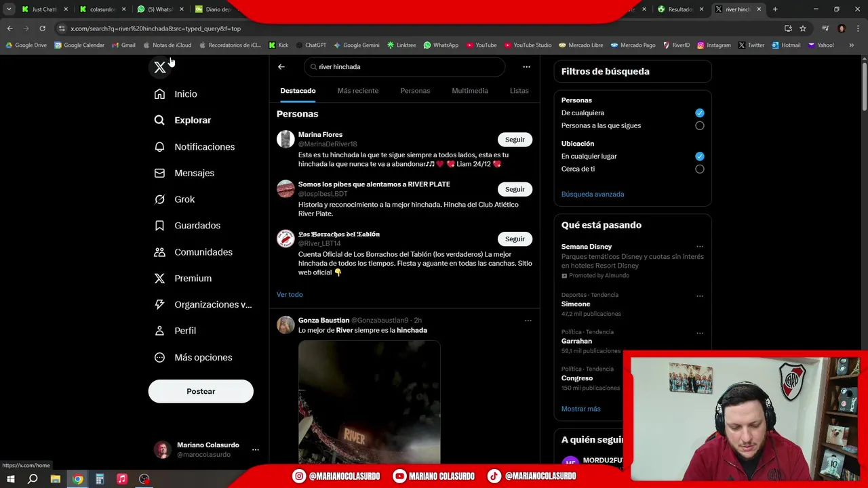Open File Explorer from taskbar
Screen dimensions: 868x488
(56, 479)
